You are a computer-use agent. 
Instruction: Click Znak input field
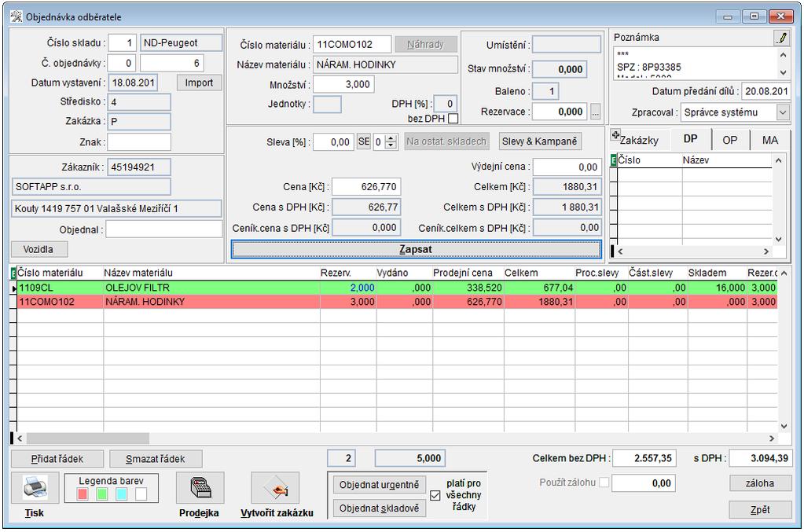click(139, 142)
